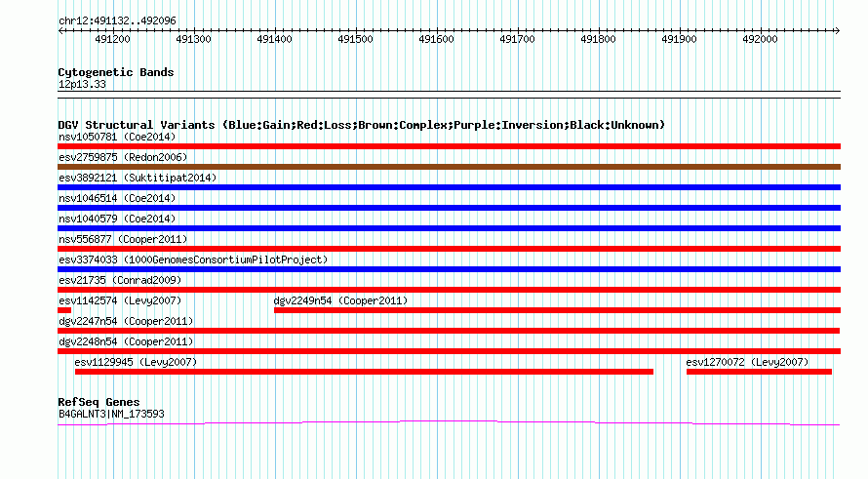The height and width of the screenshot is (479, 868).
Task: Select the esv1129945 (Levy2007) red bar
Action: pyautogui.click(x=364, y=372)
